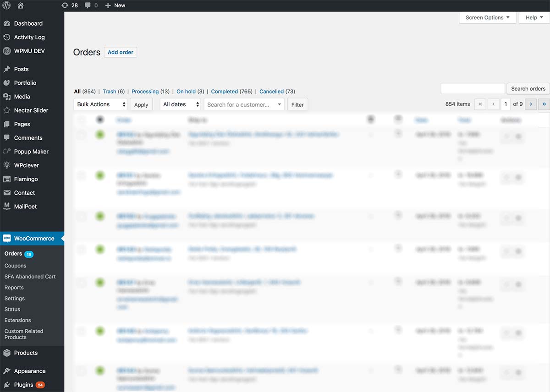Open the All dates dropdown
550x392 pixels.
pos(180,104)
